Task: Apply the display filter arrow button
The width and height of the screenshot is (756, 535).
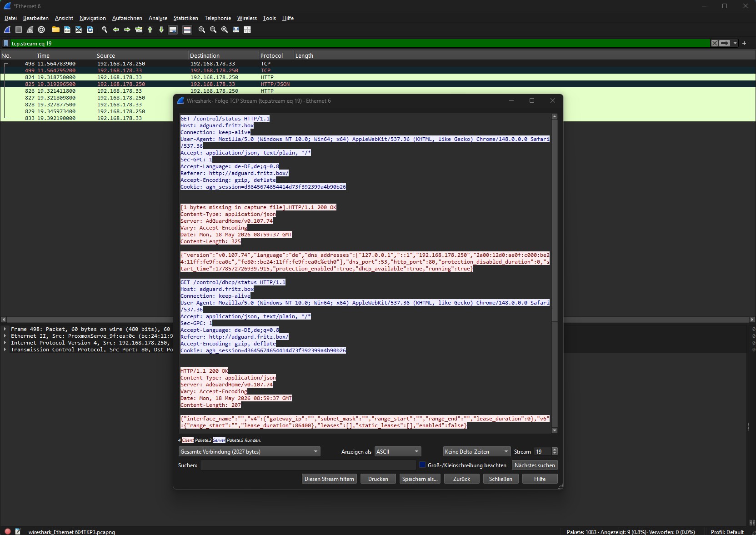Action: [725, 43]
